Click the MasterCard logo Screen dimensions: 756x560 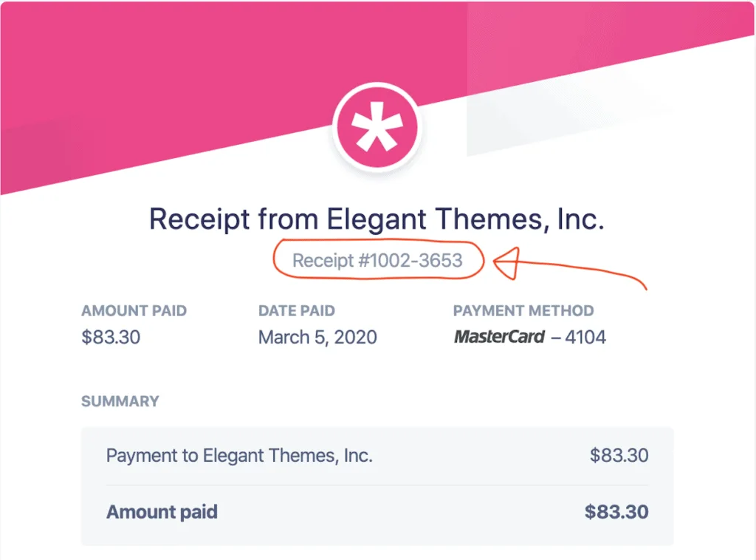coord(499,337)
